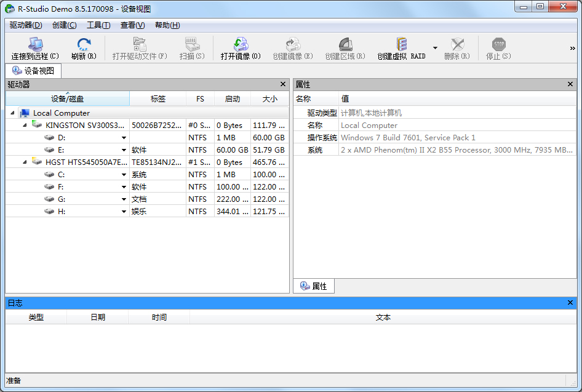Click the Delete (删除) toolbar icon
This screenshot has width=582, height=392.
click(457, 44)
